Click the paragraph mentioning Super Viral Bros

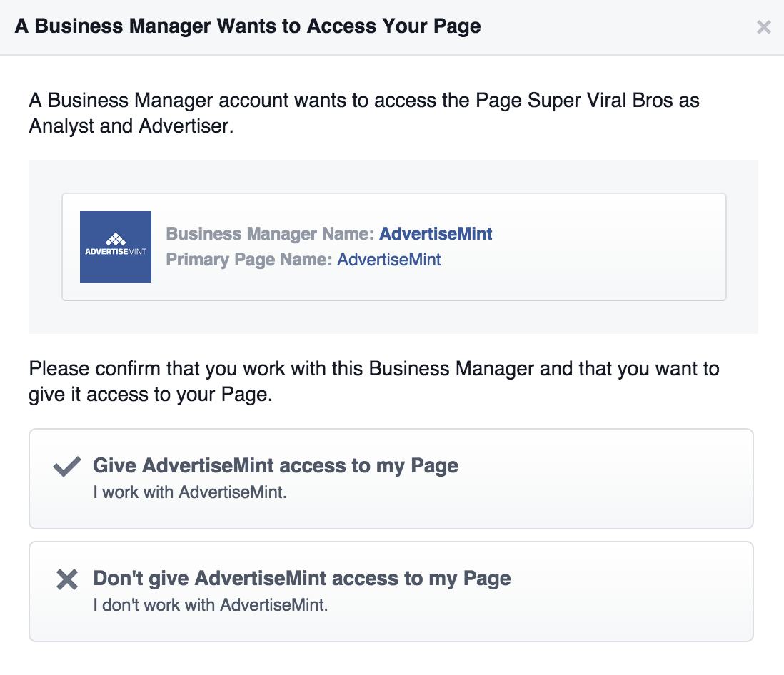click(x=364, y=113)
